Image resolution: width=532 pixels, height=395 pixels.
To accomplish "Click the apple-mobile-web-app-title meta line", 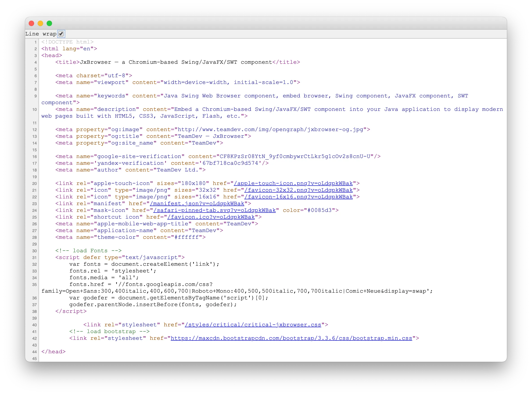I will tap(157, 224).
